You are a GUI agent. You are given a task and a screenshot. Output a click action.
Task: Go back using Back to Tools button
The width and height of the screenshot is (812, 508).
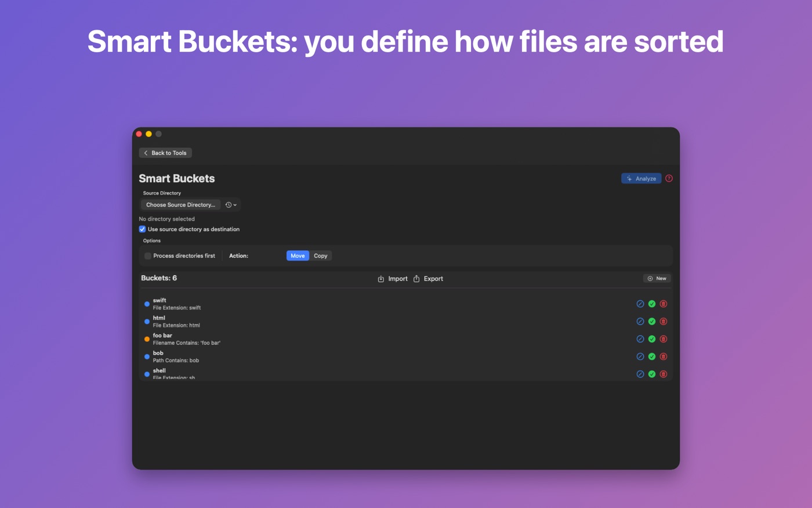[165, 153]
